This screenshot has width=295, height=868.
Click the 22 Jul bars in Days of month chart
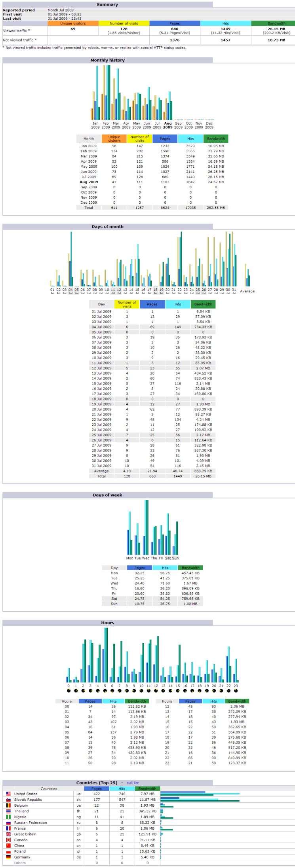click(x=179, y=259)
